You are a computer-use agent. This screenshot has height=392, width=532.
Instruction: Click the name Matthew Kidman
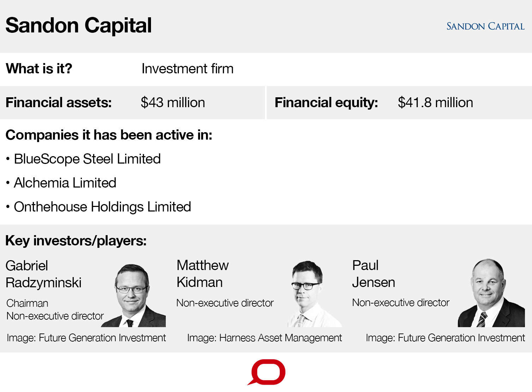click(202, 274)
